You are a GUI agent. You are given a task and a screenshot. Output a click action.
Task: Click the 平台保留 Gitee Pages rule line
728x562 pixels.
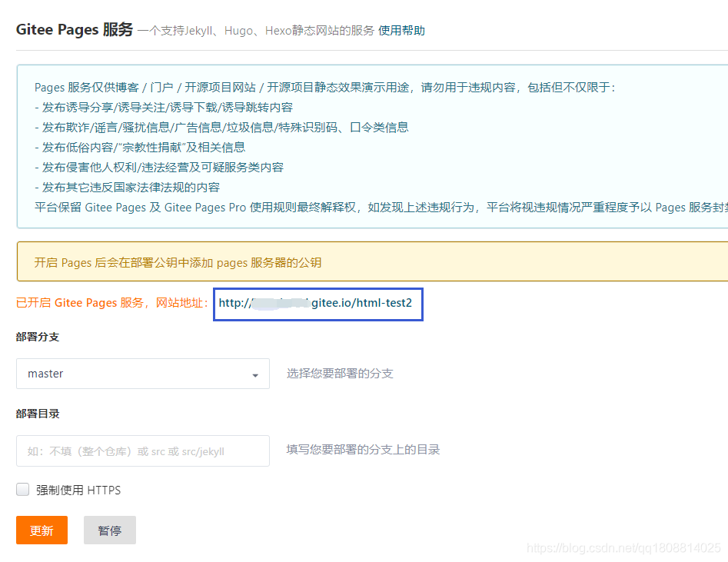coord(381,207)
